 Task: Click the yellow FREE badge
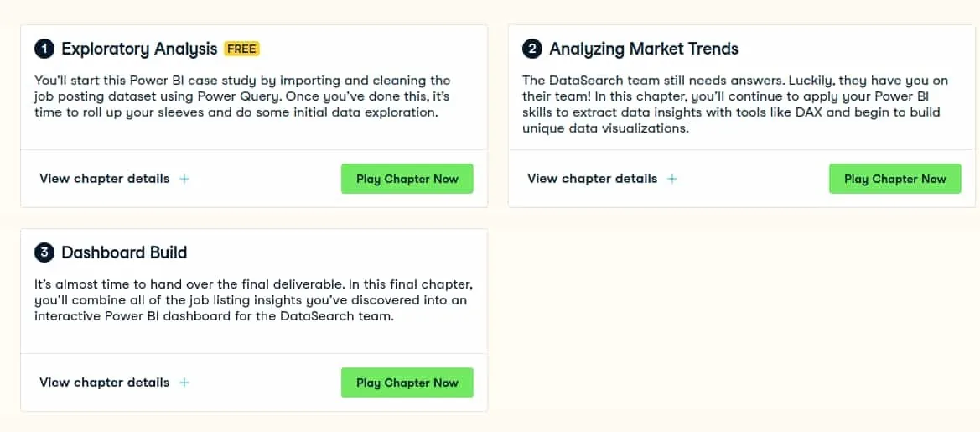pos(242,49)
